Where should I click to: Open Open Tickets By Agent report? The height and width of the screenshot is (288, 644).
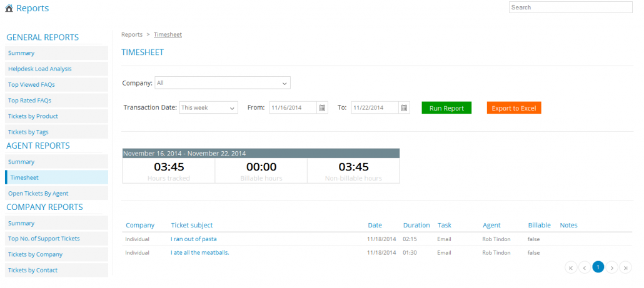pyautogui.click(x=57, y=193)
